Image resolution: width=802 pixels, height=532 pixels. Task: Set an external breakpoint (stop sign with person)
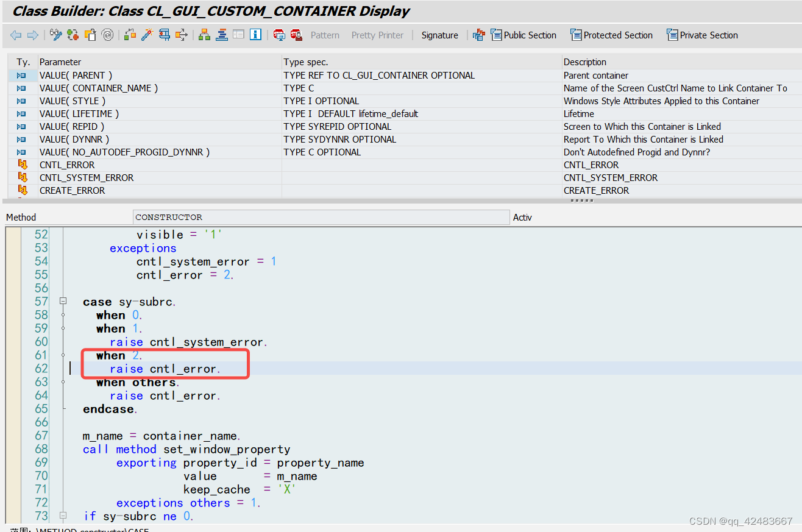pos(296,35)
